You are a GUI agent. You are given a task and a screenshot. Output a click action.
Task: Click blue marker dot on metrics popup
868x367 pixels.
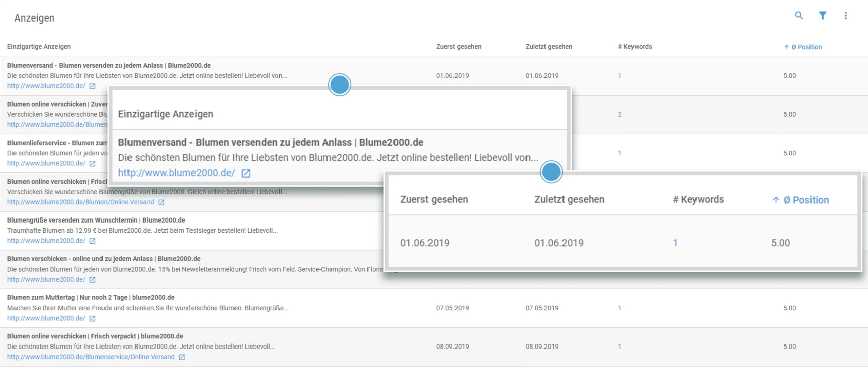(x=551, y=172)
